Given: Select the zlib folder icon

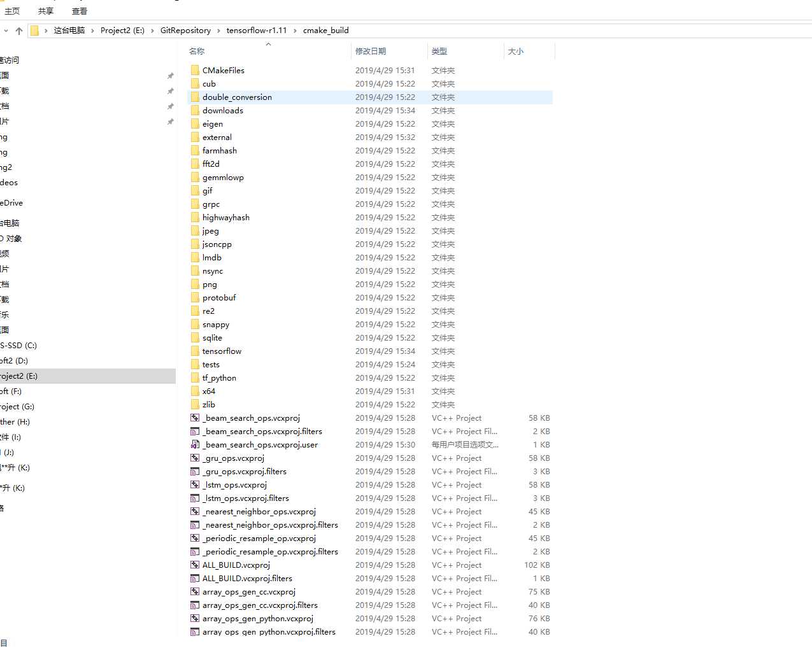Looking at the screenshot, I should [x=195, y=404].
